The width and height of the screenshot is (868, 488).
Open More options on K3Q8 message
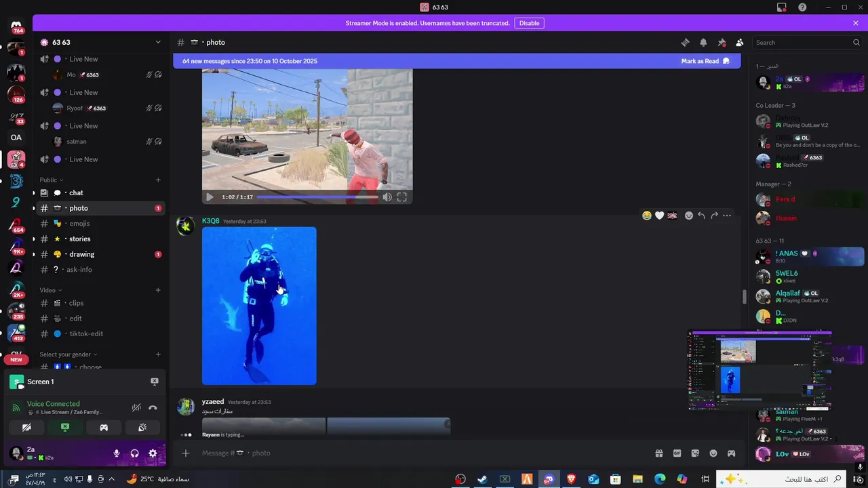(727, 216)
